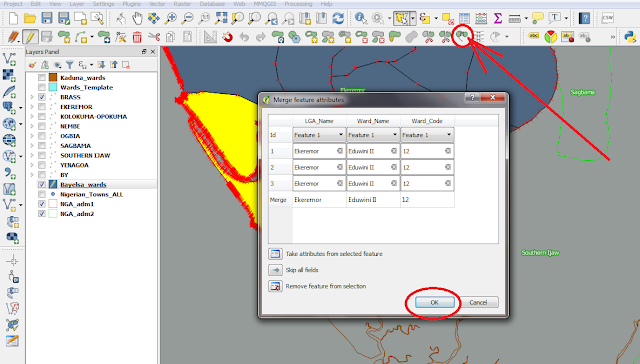
Task: Expand the KOLOKUMA-OPOKUMA layer group
Action: pos(32,117)
